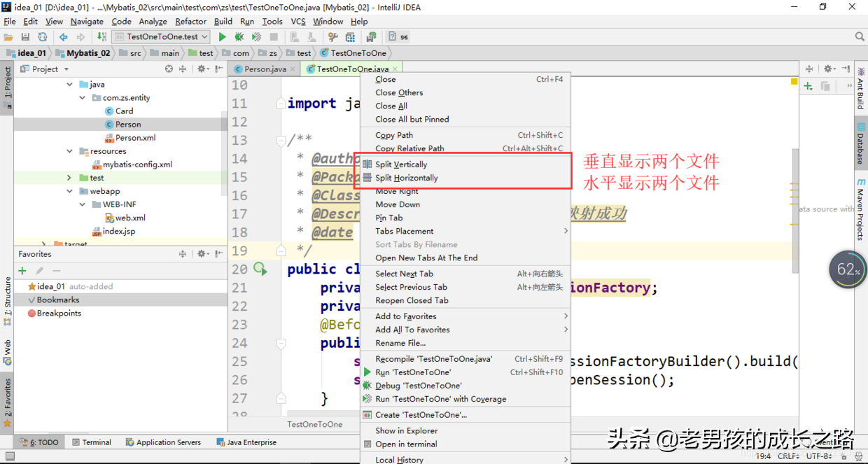
Task: Open the Maven Projects side panel
Action: tap(862, 203)
